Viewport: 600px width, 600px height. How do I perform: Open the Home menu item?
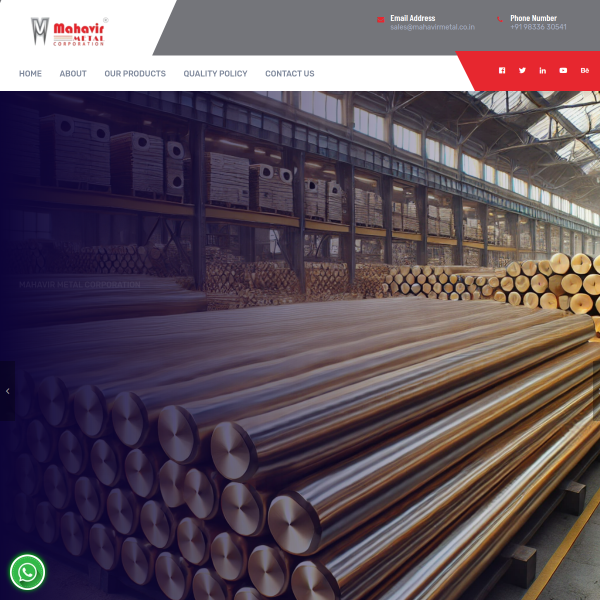(x=30, y=74)
